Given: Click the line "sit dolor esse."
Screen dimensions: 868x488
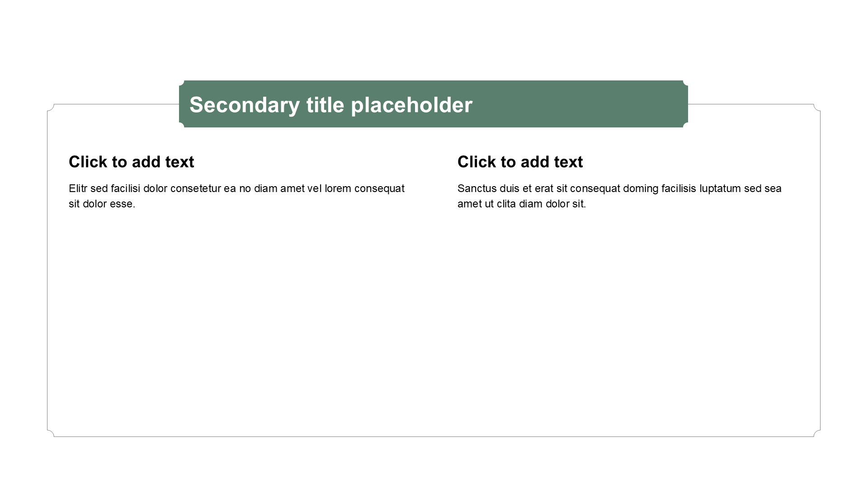Looking at the screenshot, I should click(102, 204).
